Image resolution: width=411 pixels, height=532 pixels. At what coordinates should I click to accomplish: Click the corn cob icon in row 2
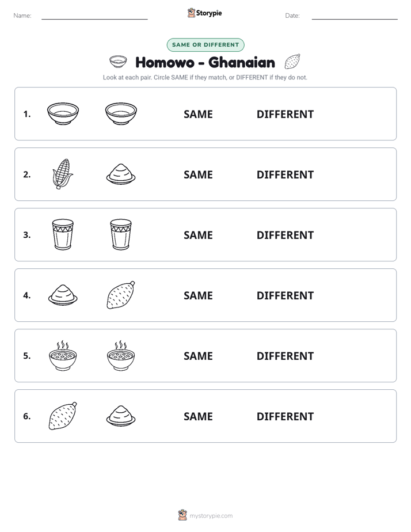point(63,174)
